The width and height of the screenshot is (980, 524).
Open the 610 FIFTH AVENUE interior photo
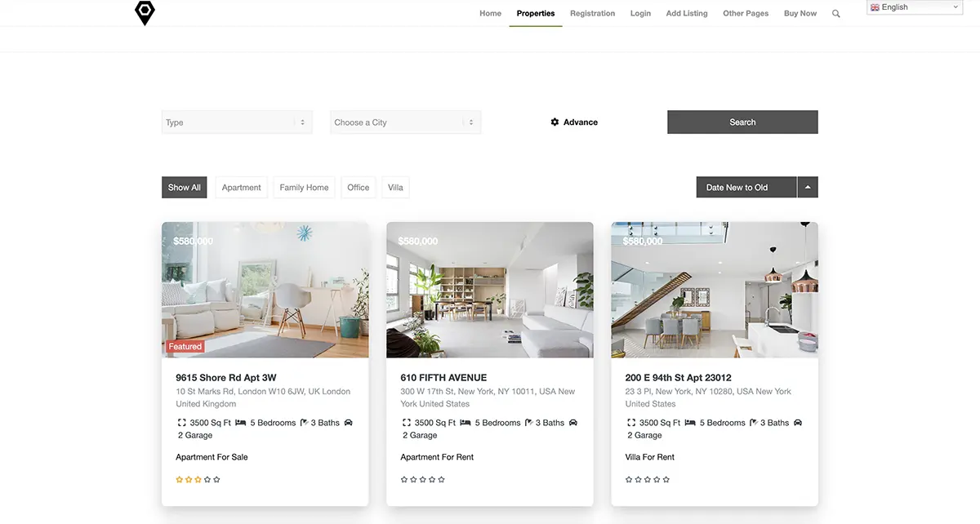tap(490, 290)
